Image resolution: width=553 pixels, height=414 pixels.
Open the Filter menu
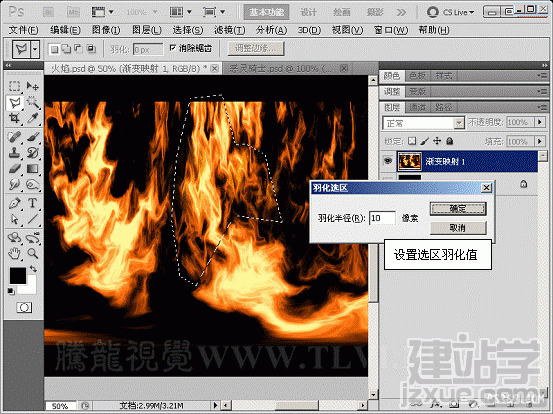click(230, 30)
